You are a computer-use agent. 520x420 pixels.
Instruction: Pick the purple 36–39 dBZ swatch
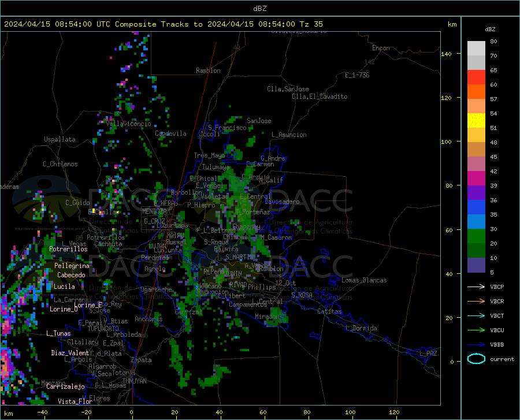point(476,193)
